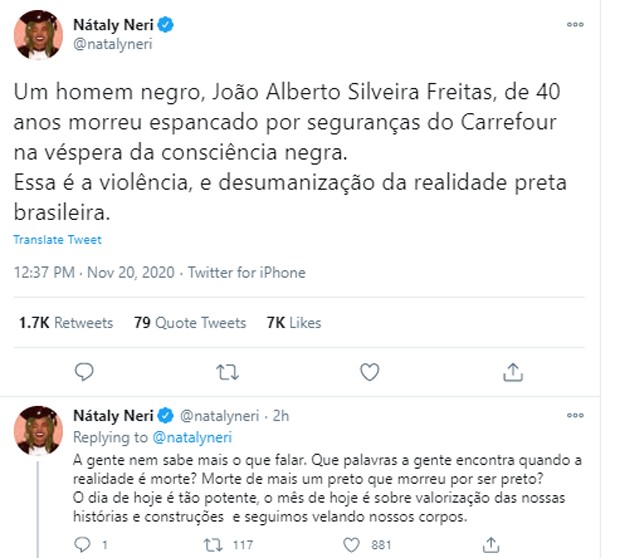Open the @natalyneri handle under the main name
This screenshot has height=558, width=620.
pos(112,45)
